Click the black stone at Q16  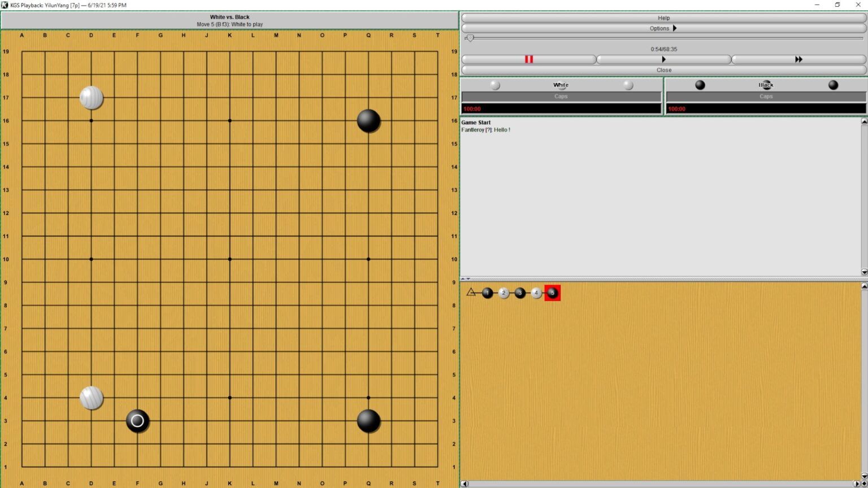click(368, 120)
